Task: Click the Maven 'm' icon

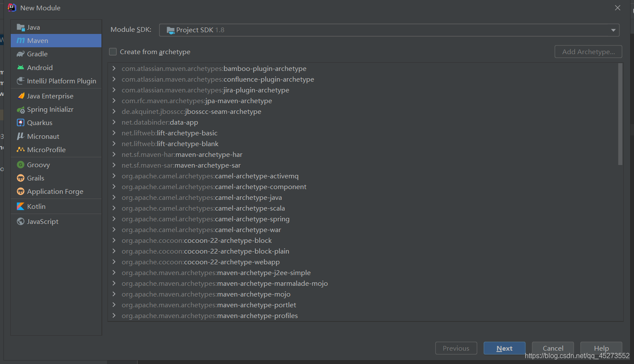Action: [x=20, y=40]
